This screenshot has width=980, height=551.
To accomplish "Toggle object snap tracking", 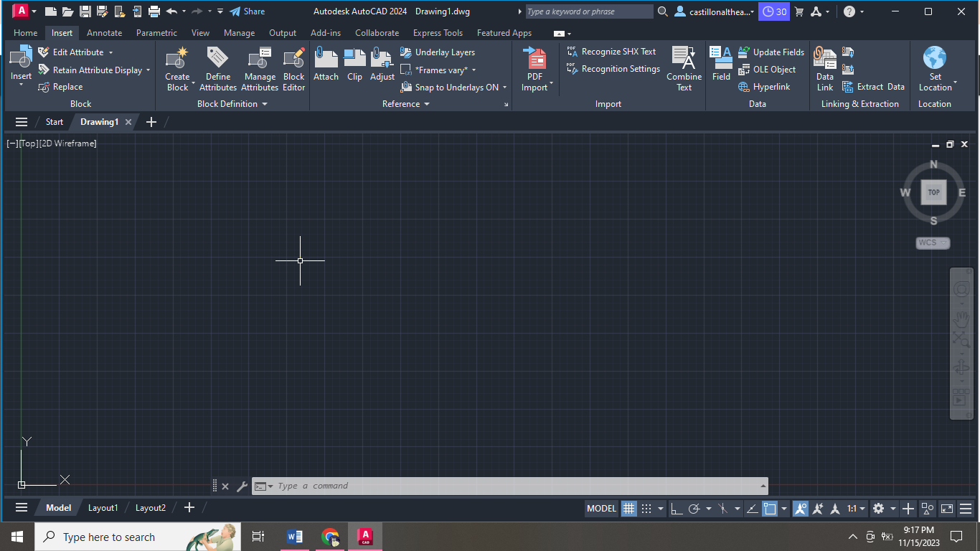I will [752, 509].
